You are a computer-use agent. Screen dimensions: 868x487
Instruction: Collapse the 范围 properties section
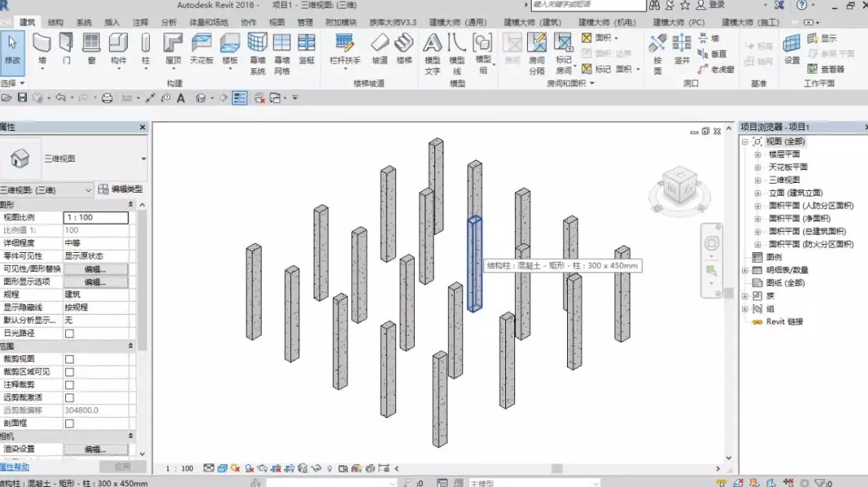tap(131, 346)
